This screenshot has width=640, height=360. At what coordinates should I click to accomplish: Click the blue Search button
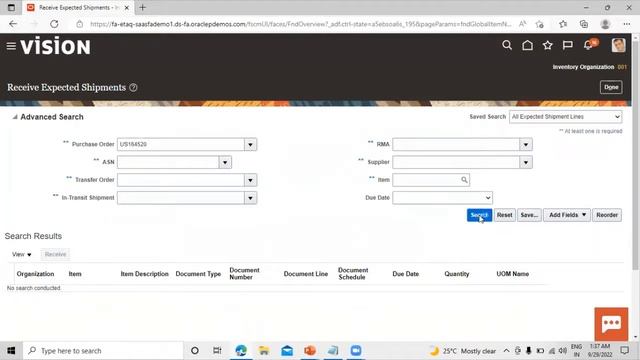pos(479,215)
